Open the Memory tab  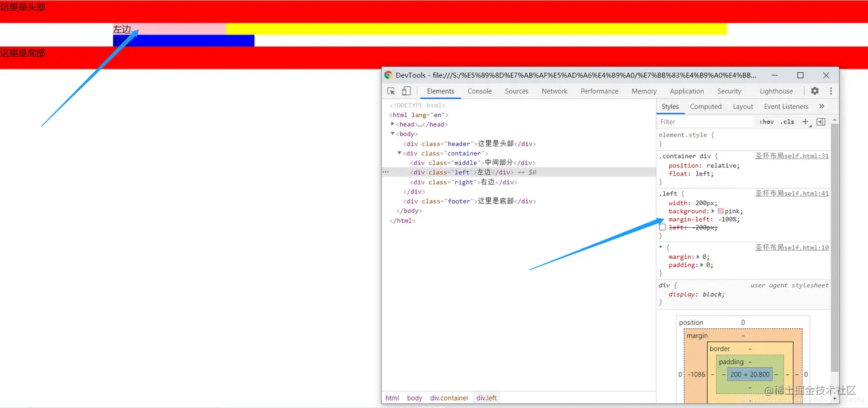644,91
